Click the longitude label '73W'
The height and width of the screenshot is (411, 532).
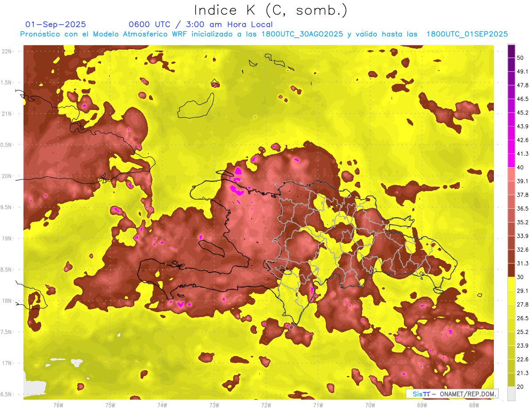coord(214,405)
